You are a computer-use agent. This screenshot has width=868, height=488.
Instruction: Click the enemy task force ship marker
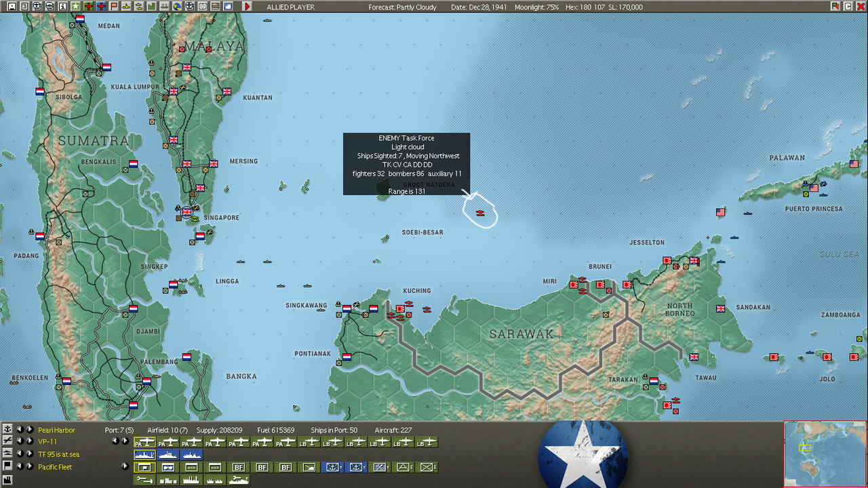480,213
